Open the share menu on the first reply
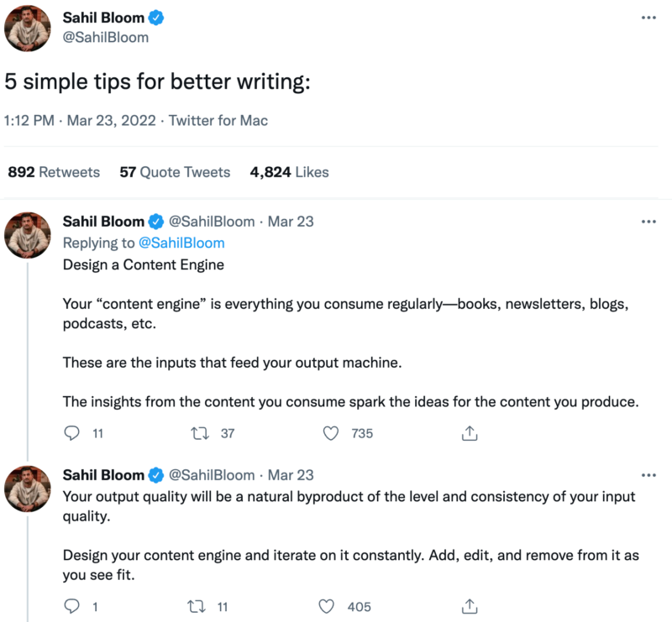Screen dimensions: 672x622 tap(470, 433)
